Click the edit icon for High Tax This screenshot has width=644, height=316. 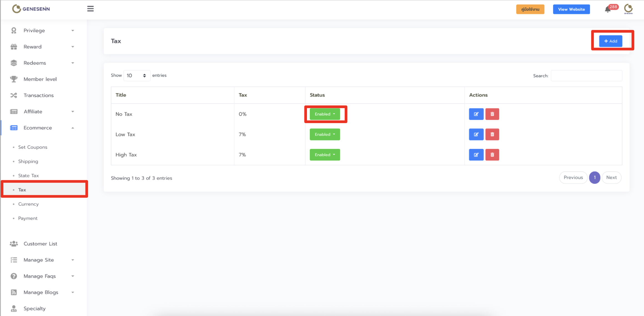coord(476,155)
